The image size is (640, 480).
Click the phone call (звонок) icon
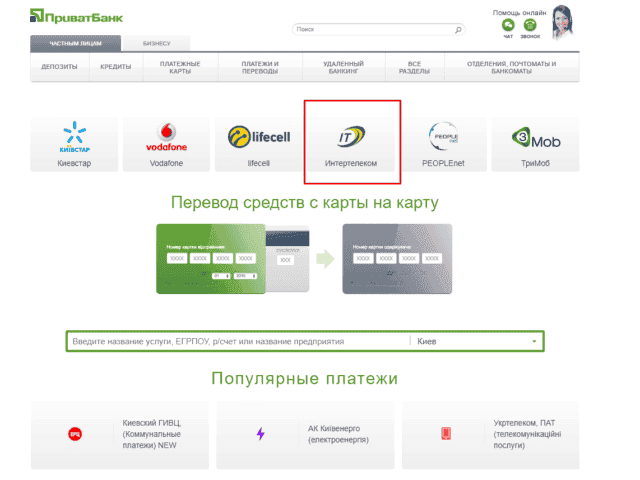(x=530, y=25)
